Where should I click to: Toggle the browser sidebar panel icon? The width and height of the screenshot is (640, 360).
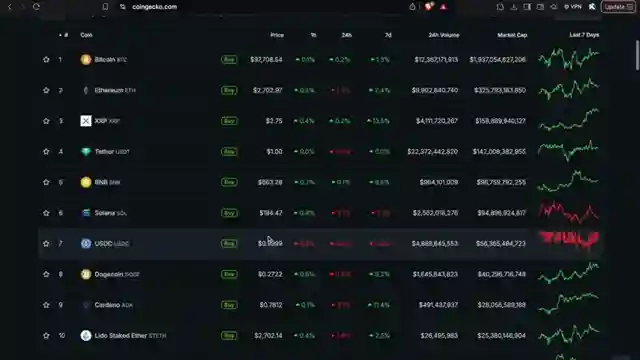point(527,7)
